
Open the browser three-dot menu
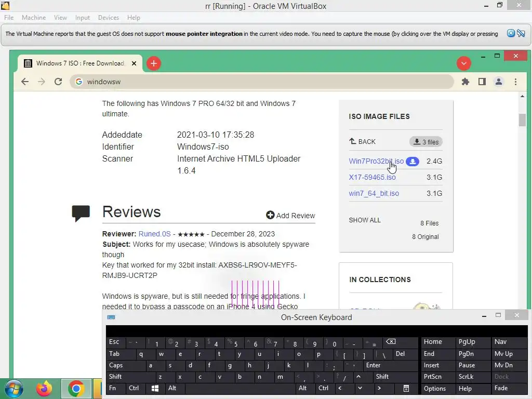coord(516,82)
